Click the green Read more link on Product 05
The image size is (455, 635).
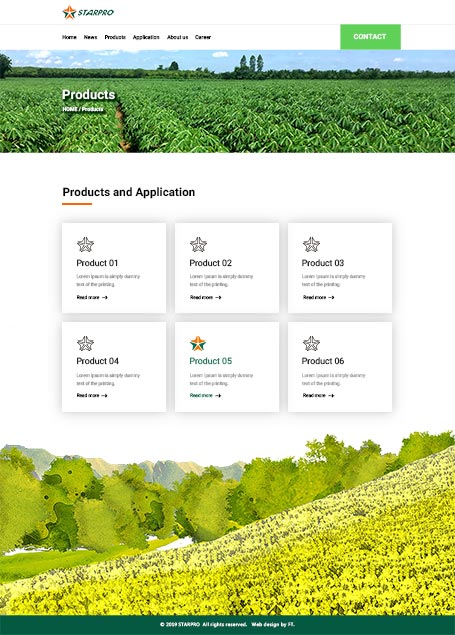(x=205, y=395)
